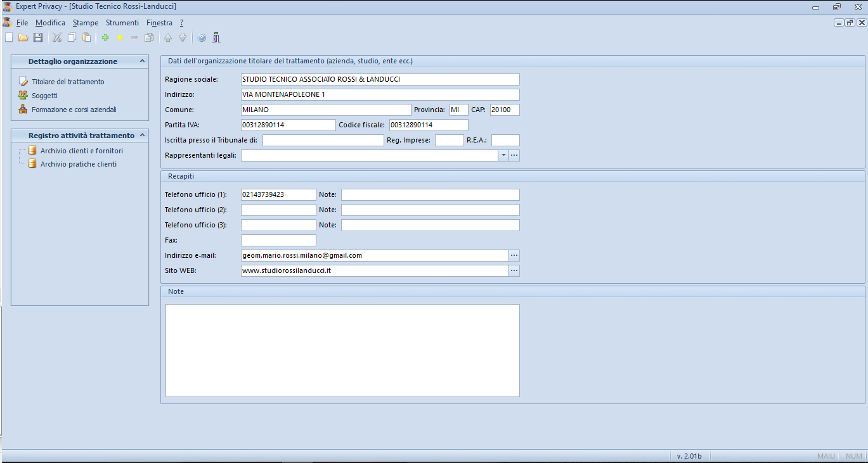Click the ellipsis button beside Rappresentanti legali
Image resolution: width=868 pixels, height=463 pixels.
coord(514,155)
